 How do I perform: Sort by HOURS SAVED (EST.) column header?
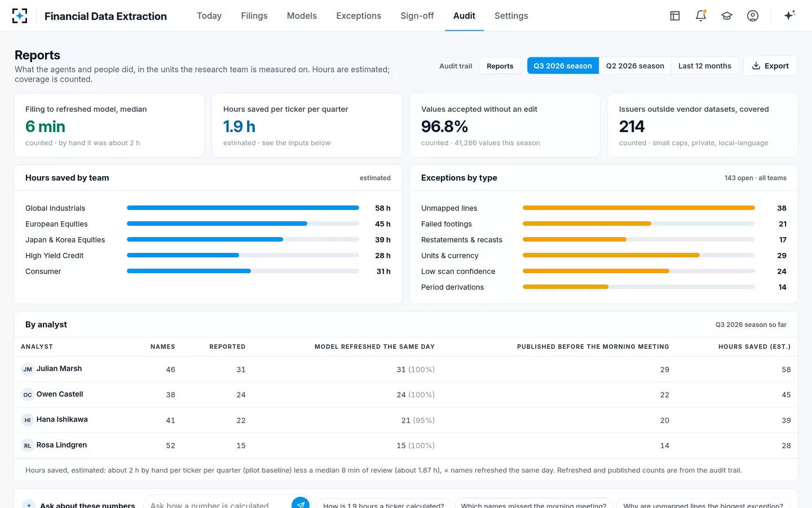click(x=754, y=347)
